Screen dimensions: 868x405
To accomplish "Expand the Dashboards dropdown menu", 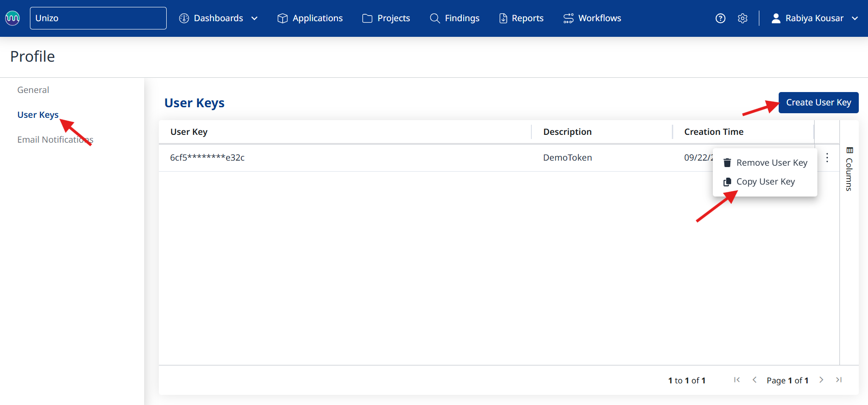I will [218, 18].
